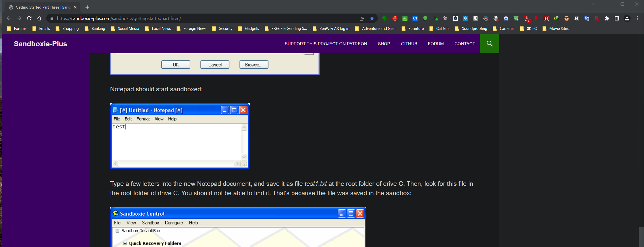Screen dimensions: 644x247
Task: Open the Chrome three-dot menu
Action: point(637,18)
